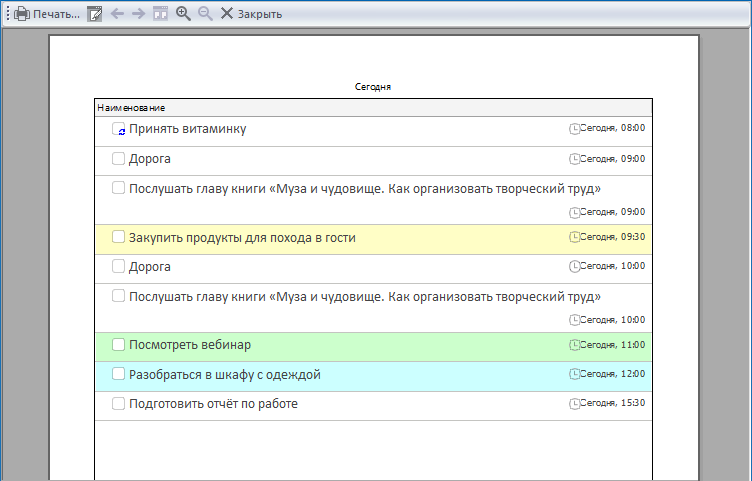
Task: Toggle the multi-page view icon
Action: pos(160,13)
